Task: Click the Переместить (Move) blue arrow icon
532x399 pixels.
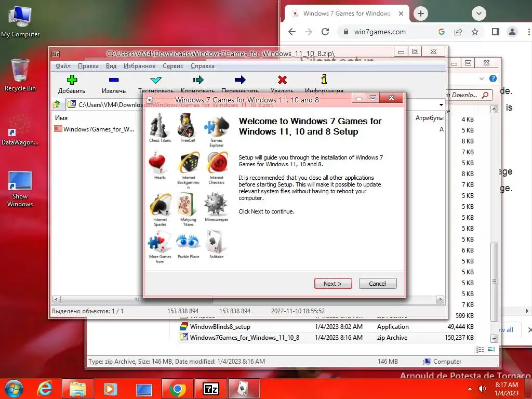Action: tap(240, 79)
